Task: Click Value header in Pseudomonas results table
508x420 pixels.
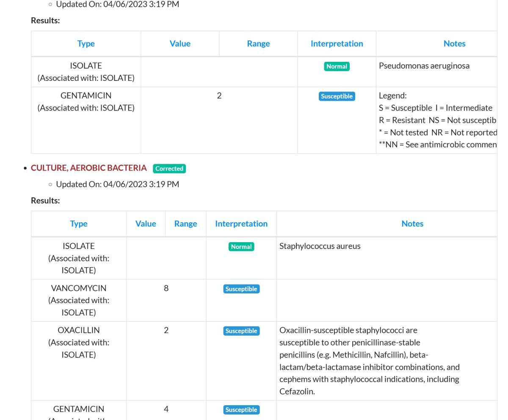Action: (x=180, y=44)
